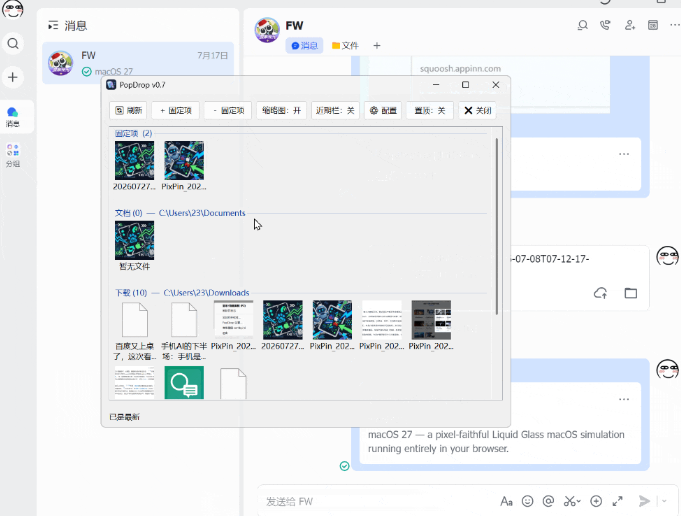The width and height of the screenshot is (681, 516).
Task: Toggle the 置顶 always-on-top option
Action: 430,110
